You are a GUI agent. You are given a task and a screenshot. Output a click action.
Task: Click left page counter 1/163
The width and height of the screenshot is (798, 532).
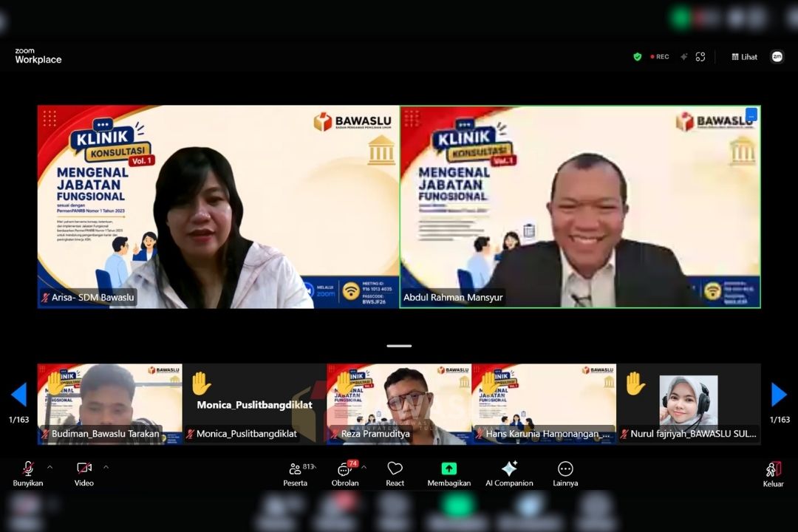(x=18, y=420)
